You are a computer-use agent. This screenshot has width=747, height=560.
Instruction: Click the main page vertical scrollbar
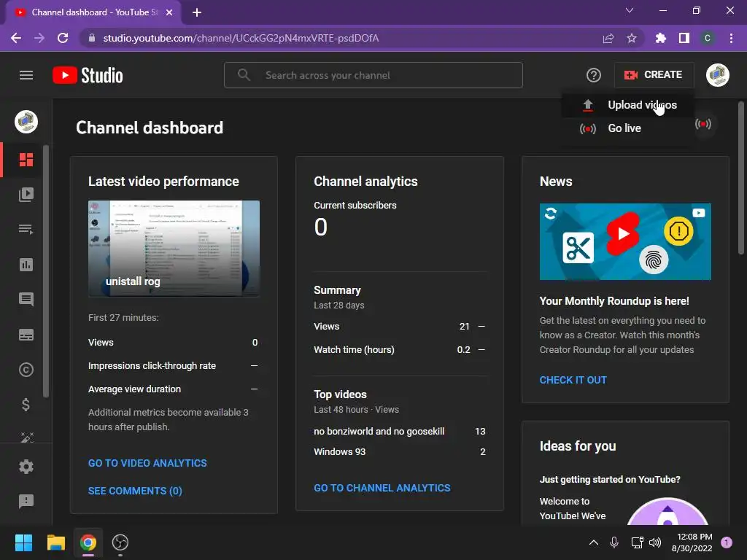pos(741,179)
